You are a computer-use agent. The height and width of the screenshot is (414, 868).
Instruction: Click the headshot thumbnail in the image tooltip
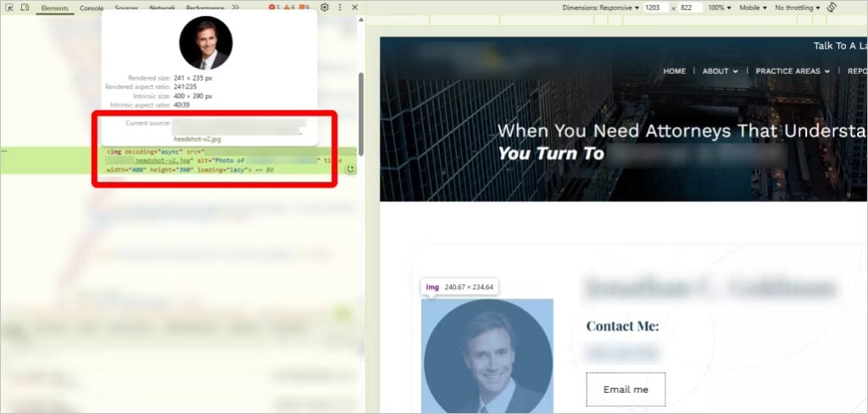pyautogui.click(x=206, y=42)
